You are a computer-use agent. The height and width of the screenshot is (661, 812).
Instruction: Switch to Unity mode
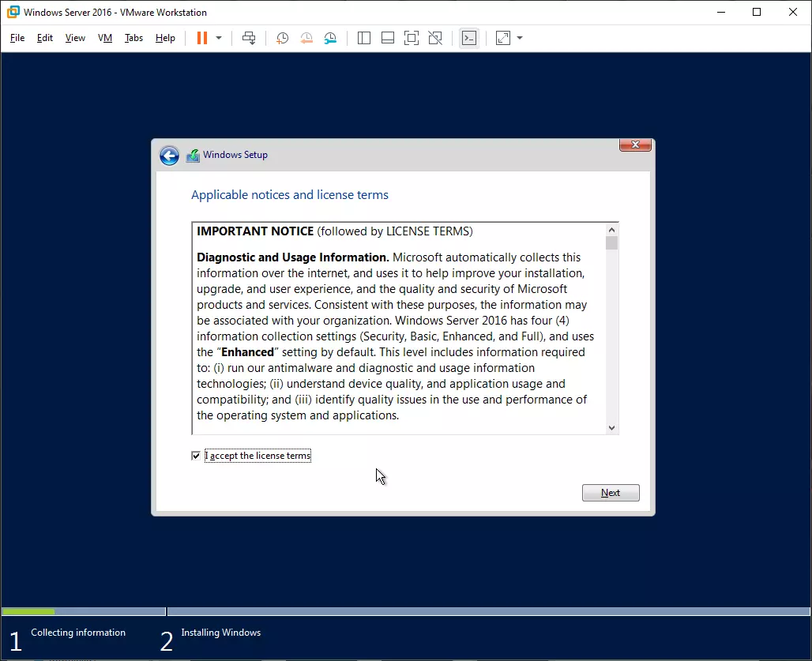click(435, 38)
